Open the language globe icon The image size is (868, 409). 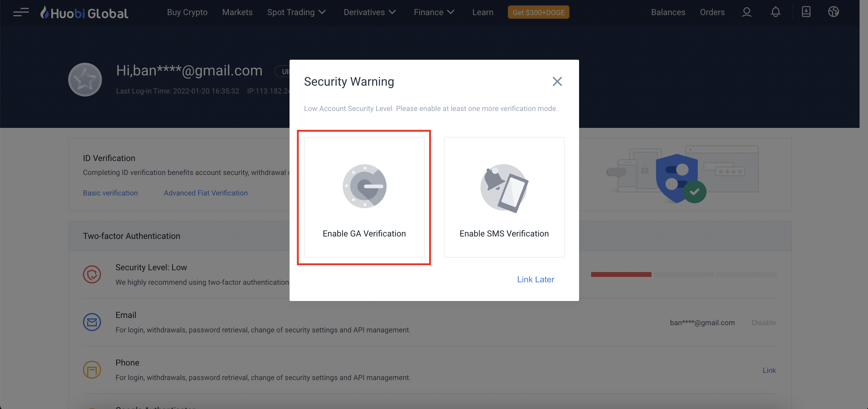[833, 12]
